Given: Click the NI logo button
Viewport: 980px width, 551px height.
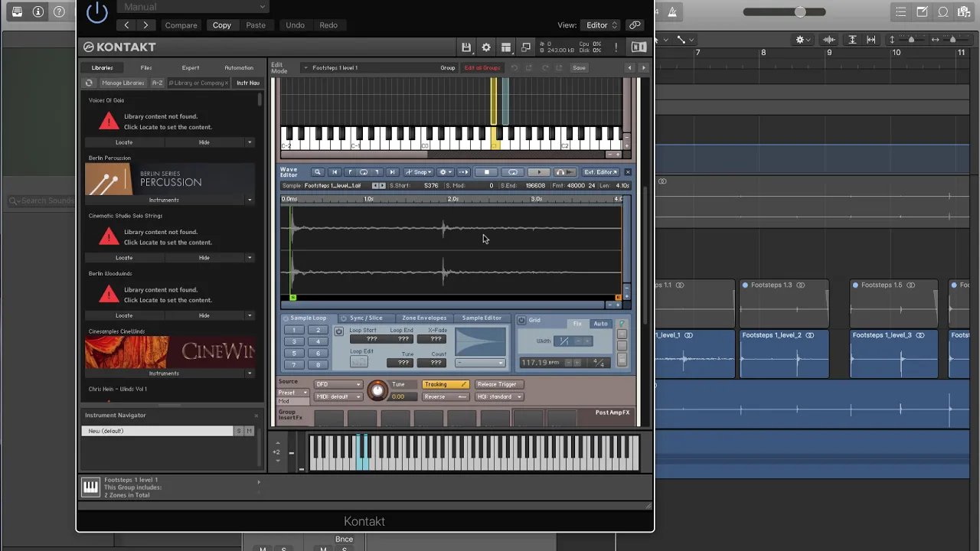Looking at the screenshot, I should 639,47.
